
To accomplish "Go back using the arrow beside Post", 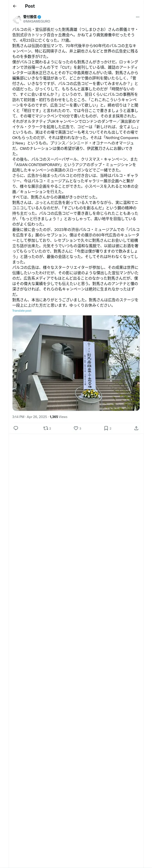I will [x=14, y=6].
